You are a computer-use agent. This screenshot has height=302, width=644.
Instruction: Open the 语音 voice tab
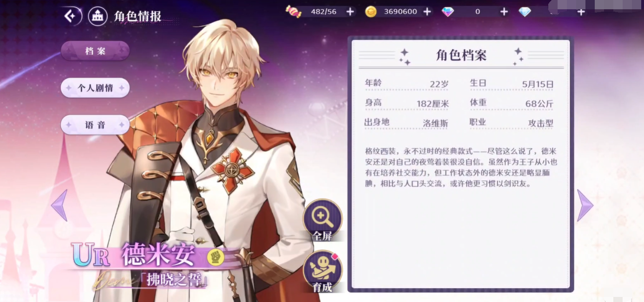point(95,125)
